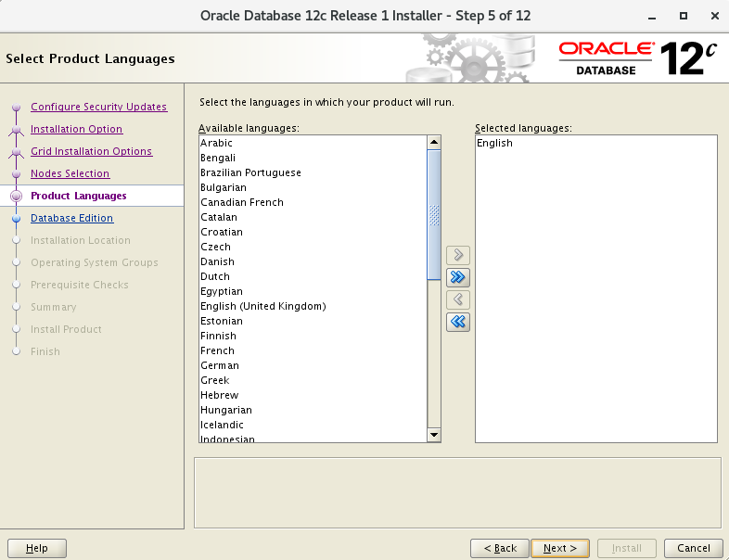Image resolution: width=729 pixels, height=560 pixels.
Task: Click the Back button
Action: click(x=500, y=548)
